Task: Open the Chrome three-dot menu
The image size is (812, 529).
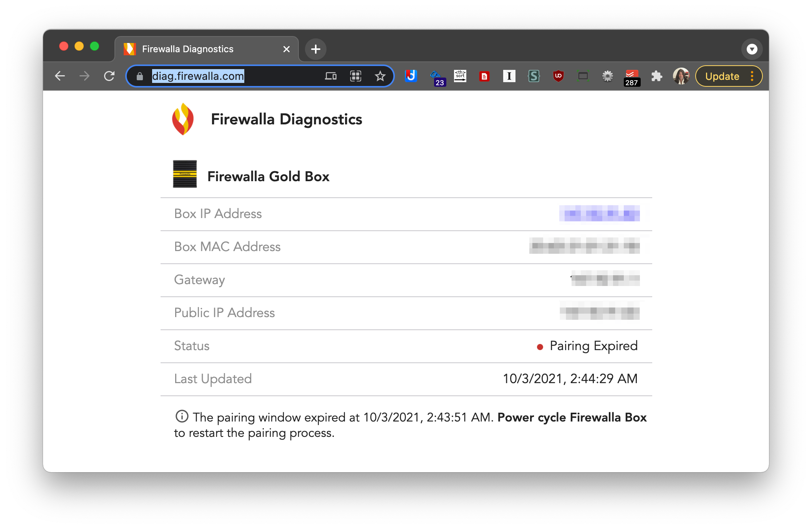Action: pos(752,76)
